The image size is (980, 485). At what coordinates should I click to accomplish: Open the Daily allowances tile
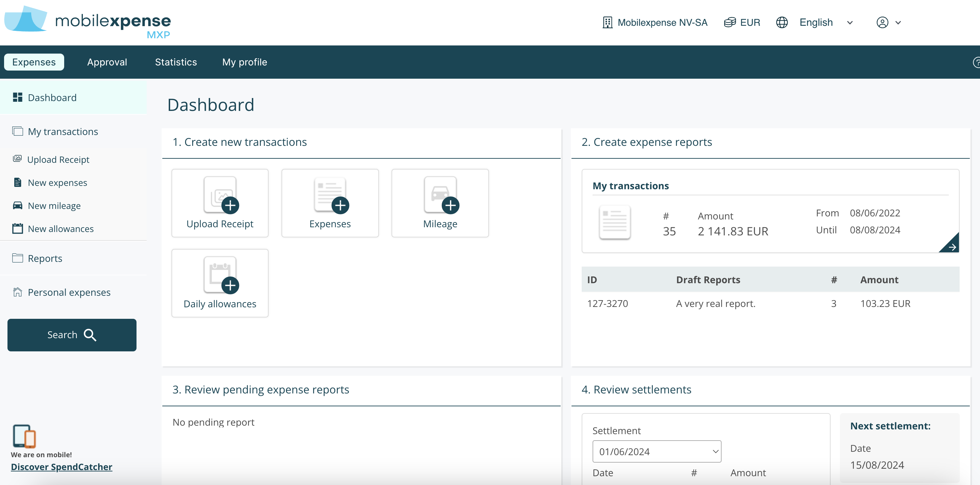click(x=220, y=283)
